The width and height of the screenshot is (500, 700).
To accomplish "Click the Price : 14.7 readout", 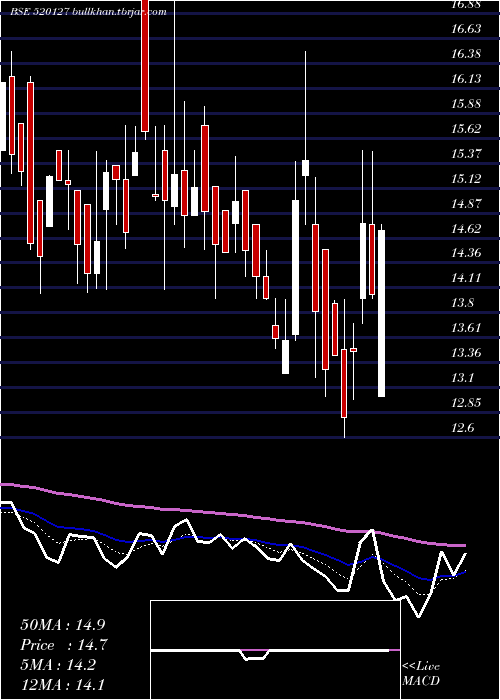I will [64, 645].
